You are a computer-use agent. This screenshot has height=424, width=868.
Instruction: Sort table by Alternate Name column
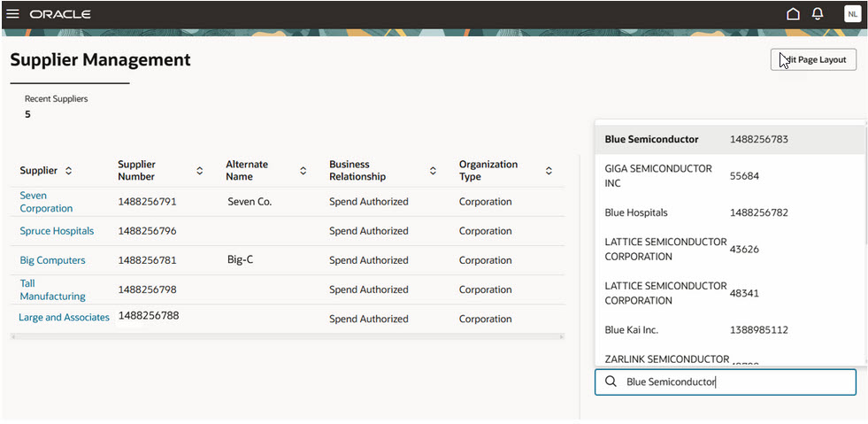[x=303, y=171]
